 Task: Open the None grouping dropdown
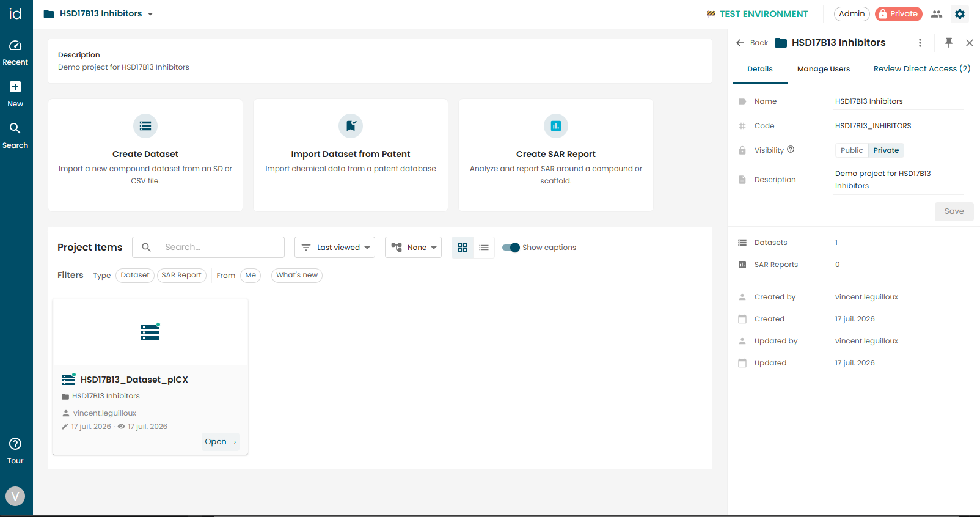tap(413, 248)
